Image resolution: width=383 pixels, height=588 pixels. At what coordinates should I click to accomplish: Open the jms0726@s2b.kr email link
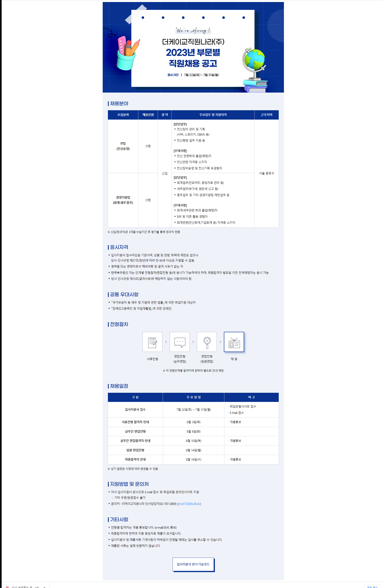pos(189,504)
